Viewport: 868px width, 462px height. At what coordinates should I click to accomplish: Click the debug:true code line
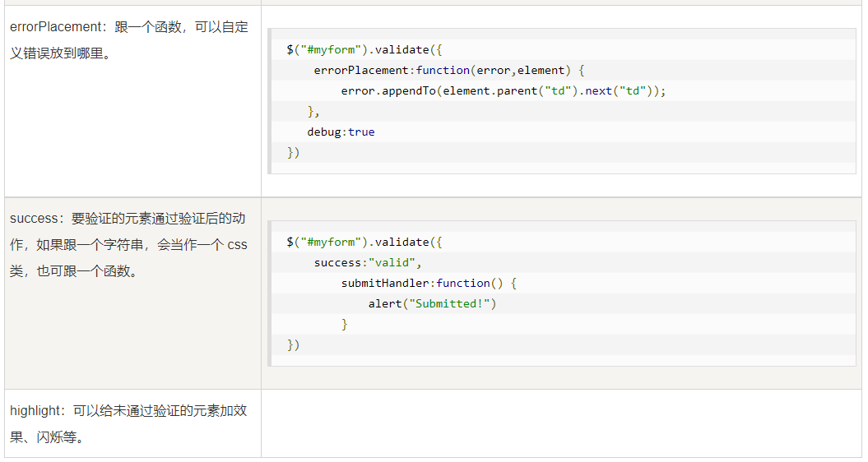(x=341, y=132)
